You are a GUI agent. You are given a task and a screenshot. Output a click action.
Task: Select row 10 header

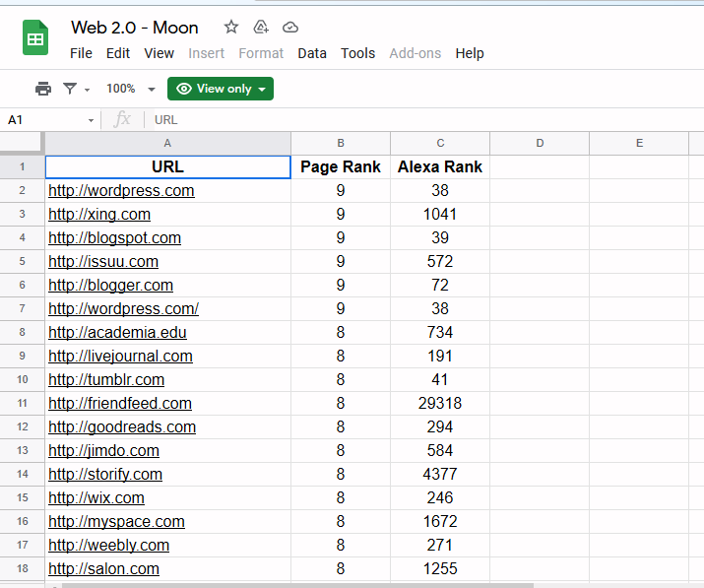[22, 379]
